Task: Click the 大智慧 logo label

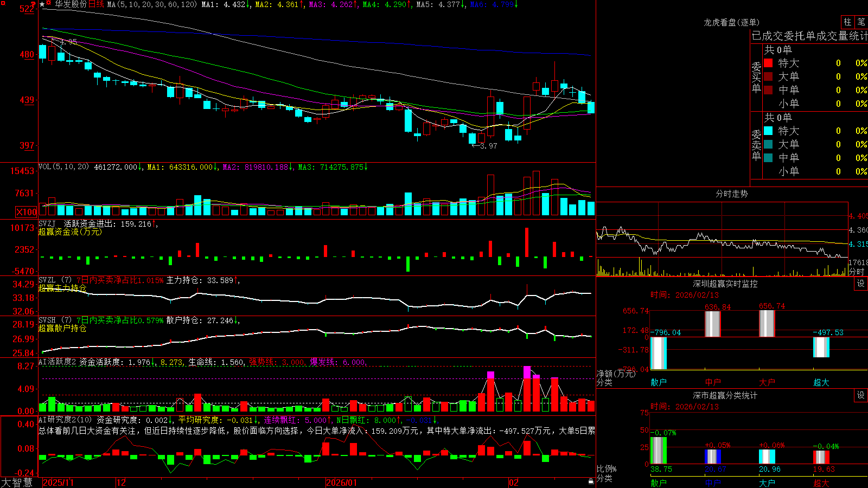Action: click(17, 483)
